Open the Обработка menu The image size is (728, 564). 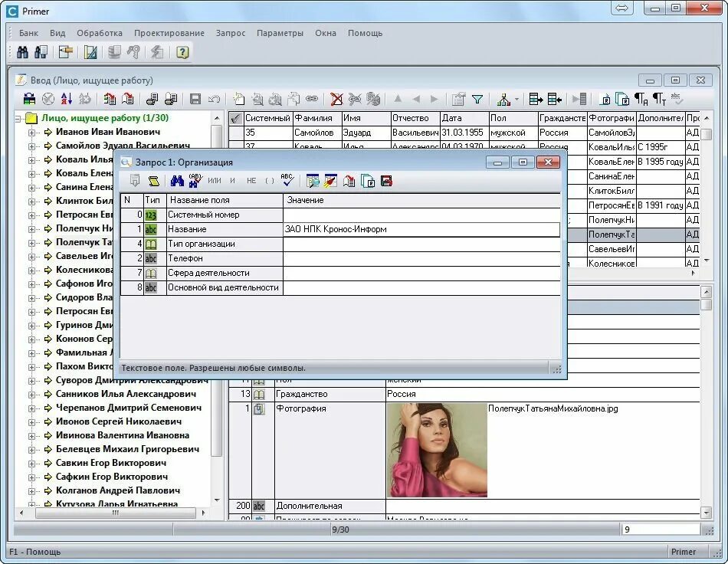tap(100, 33)
